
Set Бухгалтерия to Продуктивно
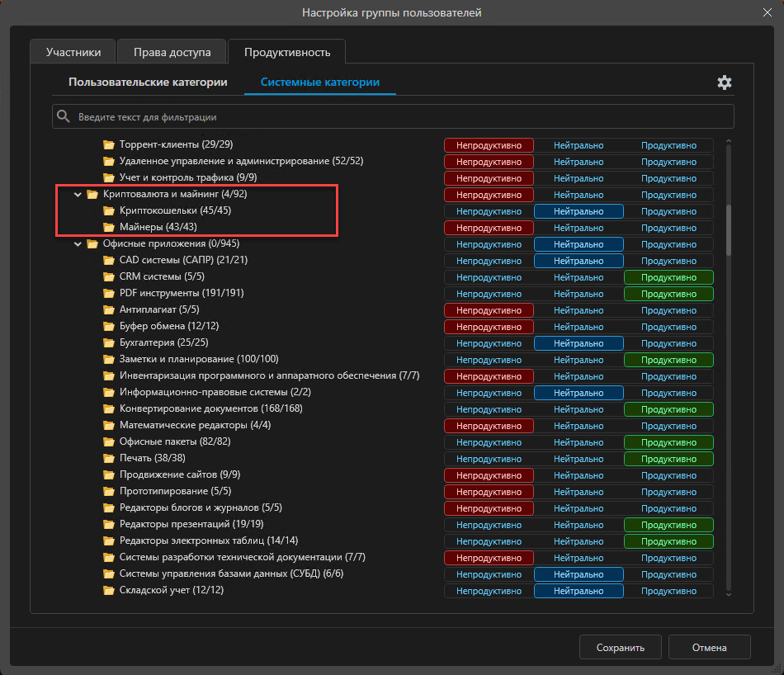point(668,343)
